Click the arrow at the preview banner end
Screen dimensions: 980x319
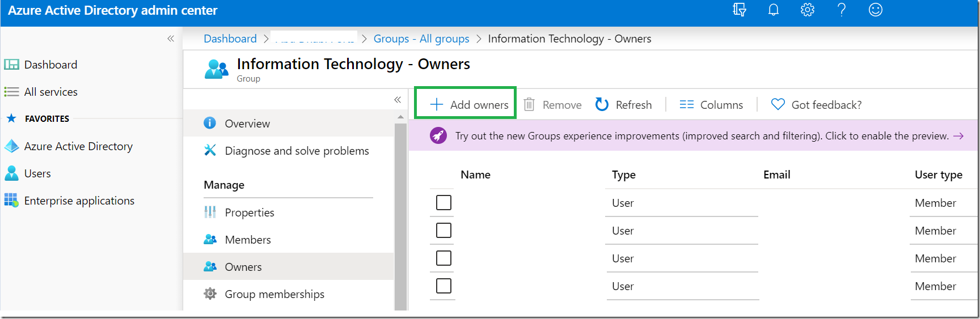[958, 136]
